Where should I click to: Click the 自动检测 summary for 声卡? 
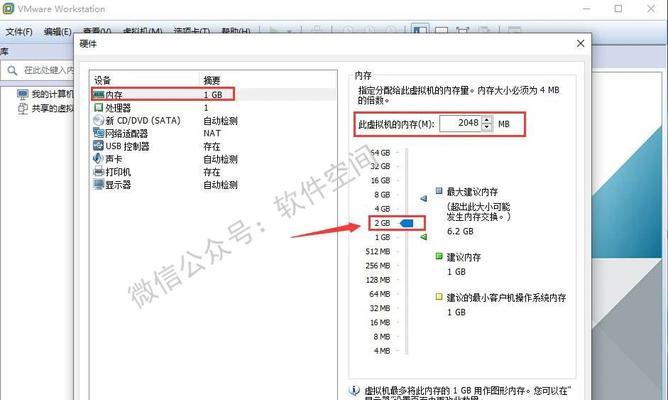pyautogui.click(x=220, y=159)
